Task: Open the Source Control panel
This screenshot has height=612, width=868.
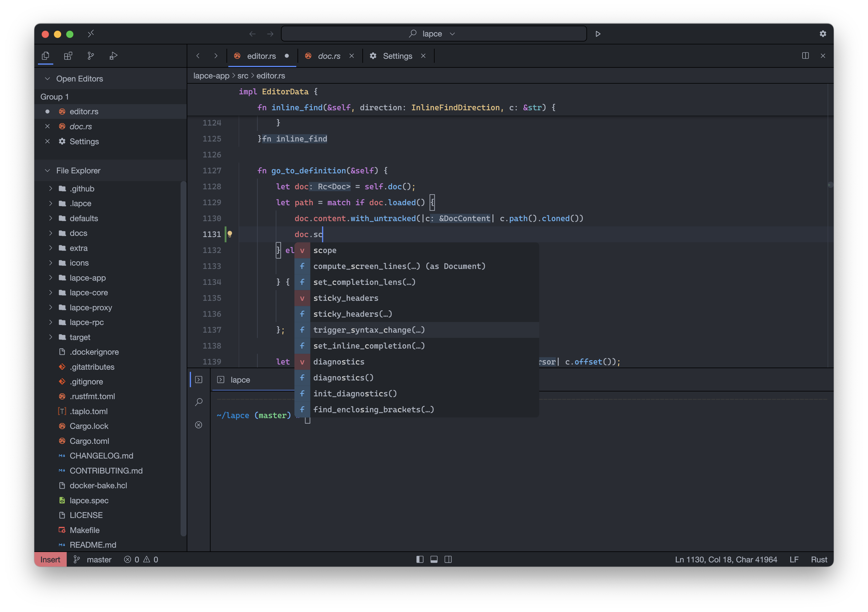Action: tap(90, 56)
